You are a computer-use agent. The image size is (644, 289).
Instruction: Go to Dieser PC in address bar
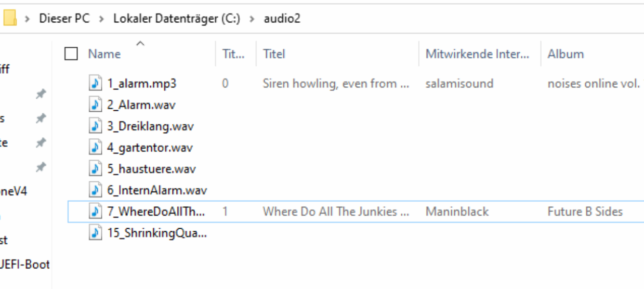coord(64,19)
